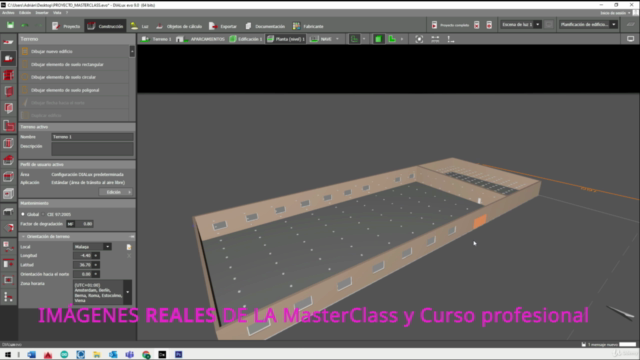640x360 pixels.
Task: Click Dibujar elemento de suelo rectangular
Action: 74,64
